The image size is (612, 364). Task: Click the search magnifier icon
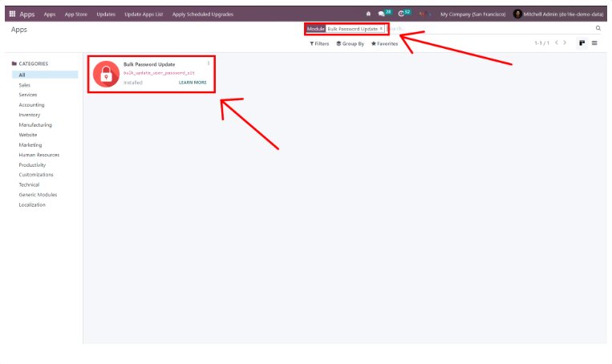[x=598, y=28]
